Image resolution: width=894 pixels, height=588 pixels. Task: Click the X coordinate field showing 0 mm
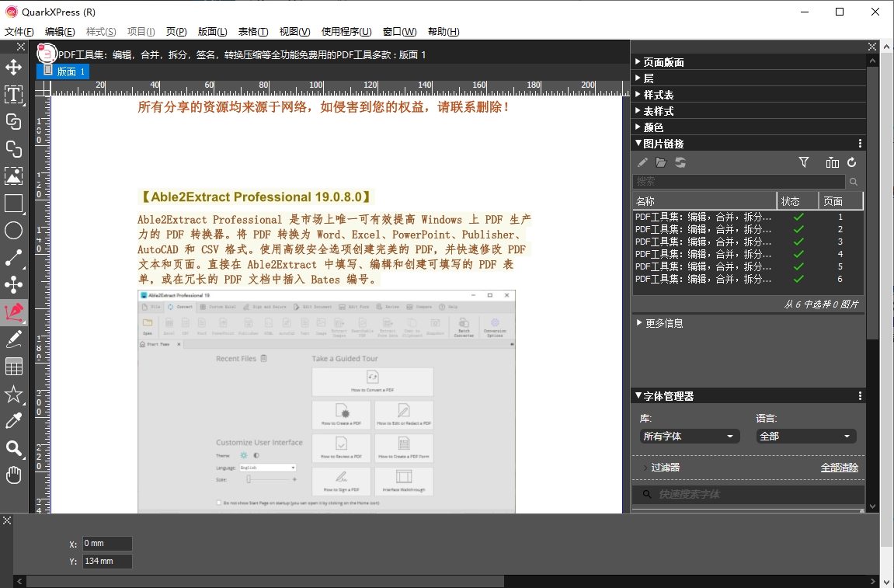(107, 544)
